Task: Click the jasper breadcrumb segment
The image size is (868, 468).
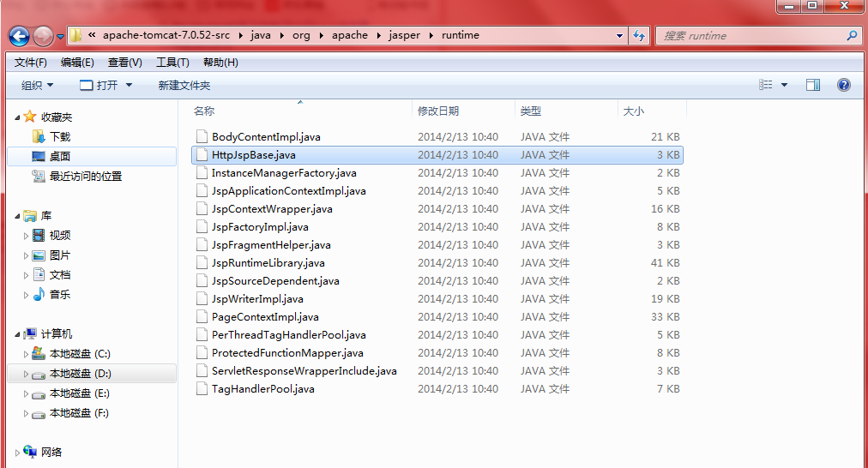Action: [x=404, y=35]
